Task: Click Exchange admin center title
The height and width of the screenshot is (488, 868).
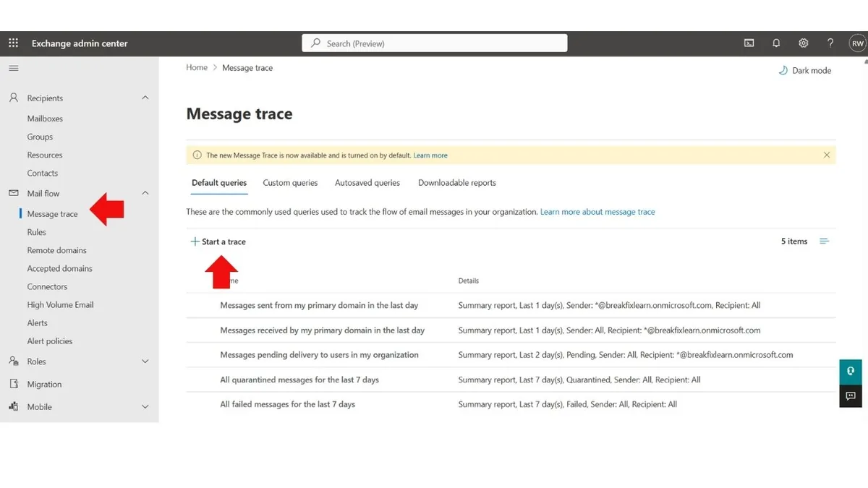Action: 80,43
